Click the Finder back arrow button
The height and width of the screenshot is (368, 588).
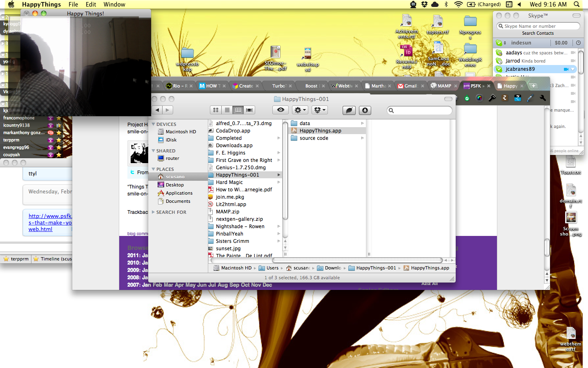tap(157, 110)
